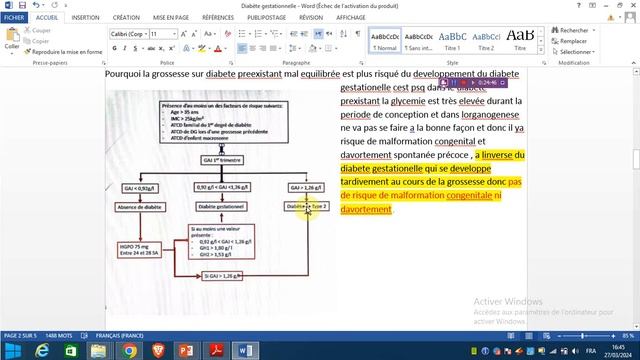Expand the styles gallery more arrow
Viewport: 640px width, 360px height.
coord(541,50)
